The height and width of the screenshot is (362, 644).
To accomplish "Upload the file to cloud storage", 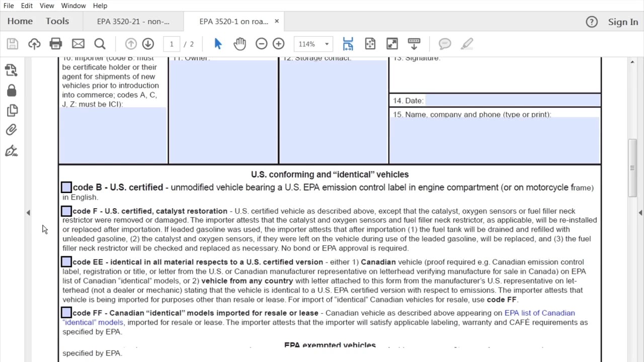I will coord(34,44).
